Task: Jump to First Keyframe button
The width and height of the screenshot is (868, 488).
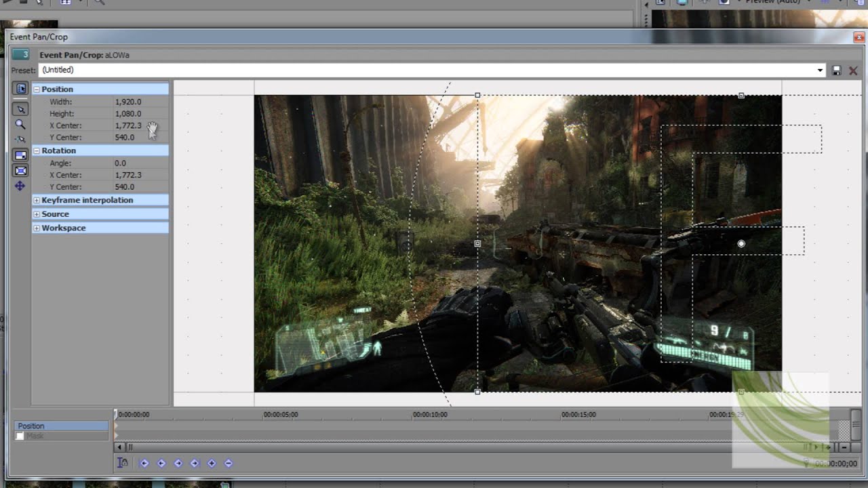Action: click(x=144, y=463)
